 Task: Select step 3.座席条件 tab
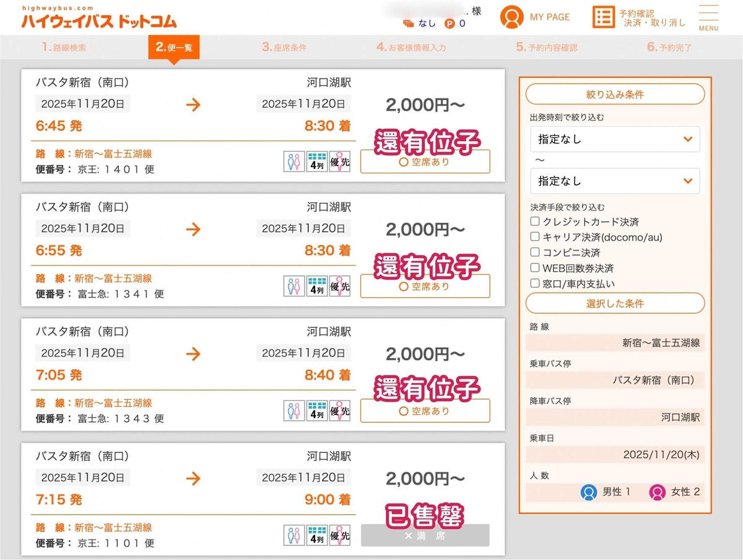tap(284, 47)
